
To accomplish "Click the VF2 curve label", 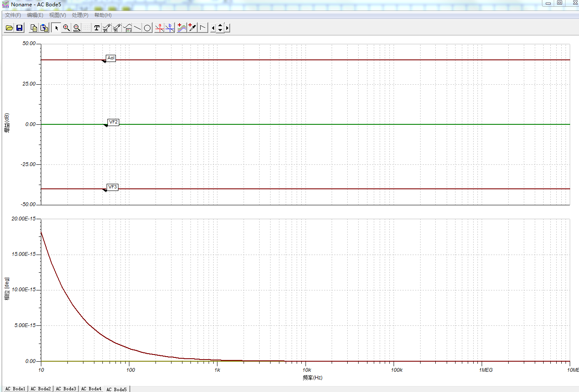I will (x=113, y=122).
